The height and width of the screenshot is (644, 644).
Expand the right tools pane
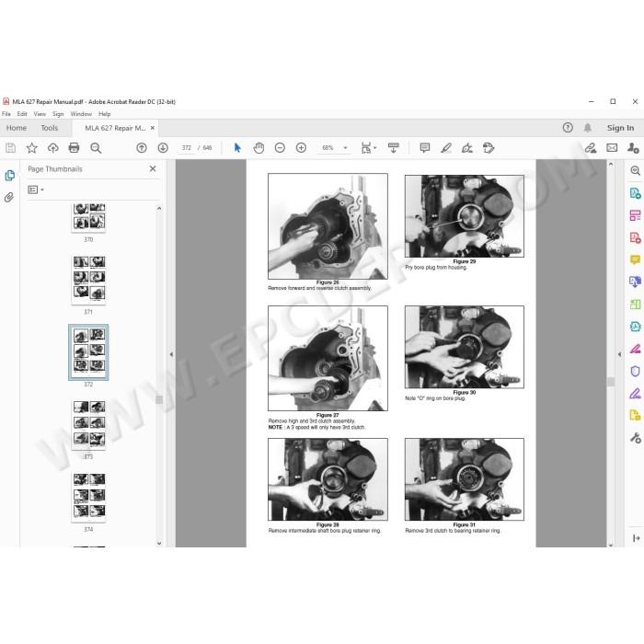pos(637,538)
